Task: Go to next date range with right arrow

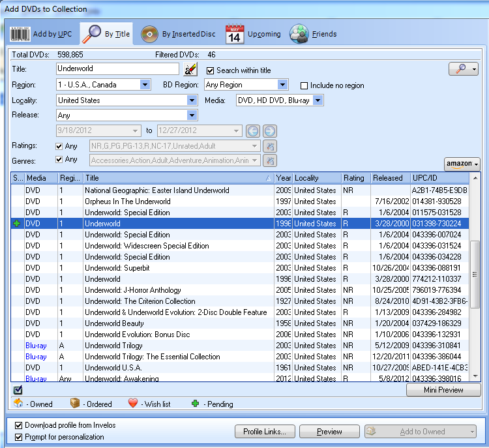Action: pos(270,131)
